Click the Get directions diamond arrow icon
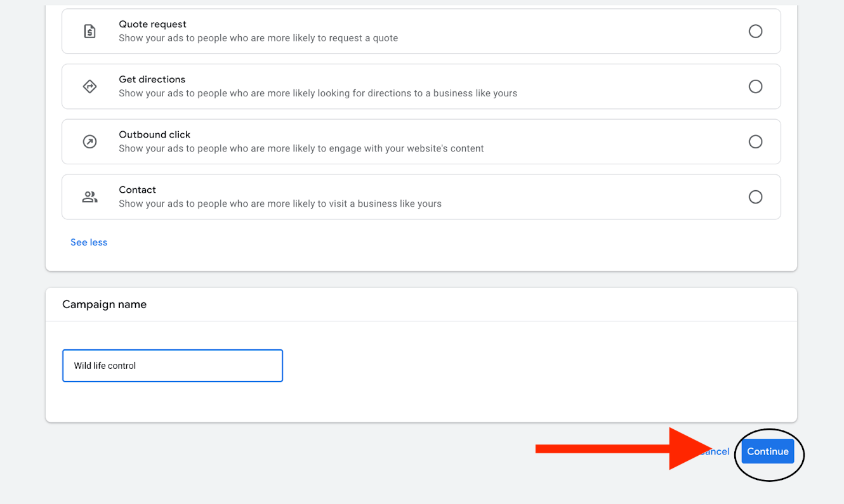844x504 pixels. [x=90, y=86]
